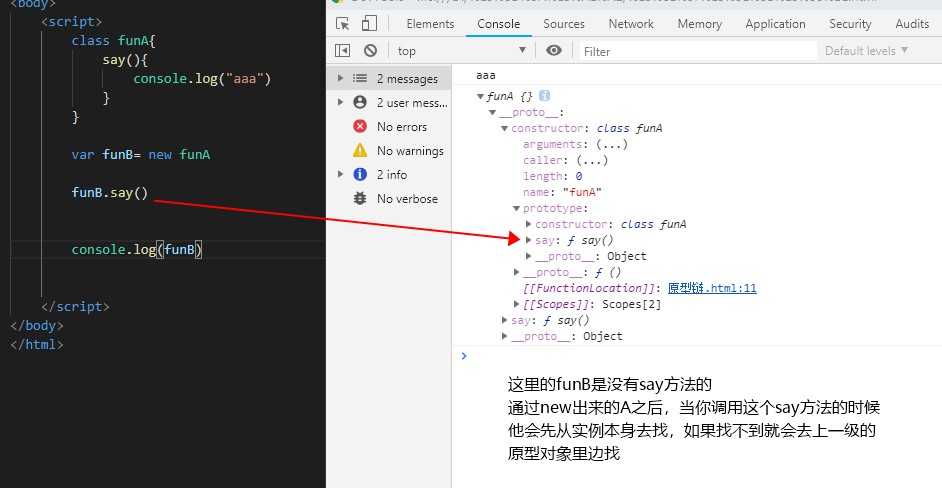Viewport: 942px width, 488px height.
Task: Open the Sources tab
Action: tap(564, 24)
